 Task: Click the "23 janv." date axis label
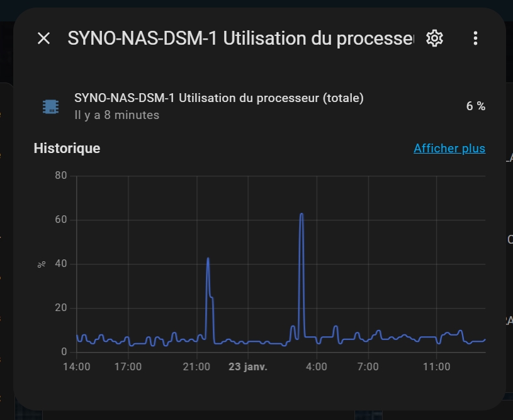248,366
